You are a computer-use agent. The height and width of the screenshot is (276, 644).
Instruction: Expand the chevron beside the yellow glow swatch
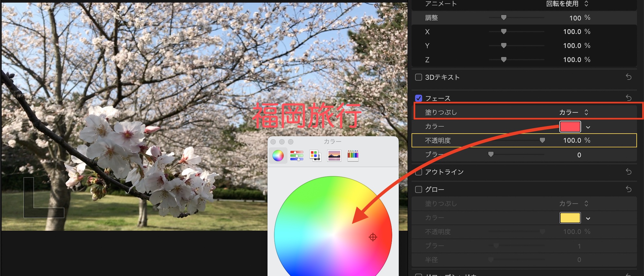[588, 218]
